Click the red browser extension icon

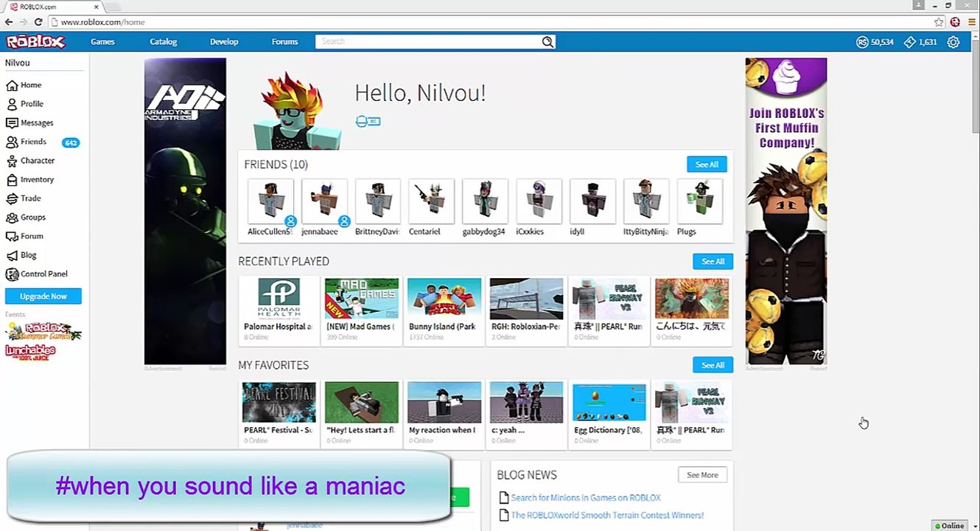tap(955, 22)
